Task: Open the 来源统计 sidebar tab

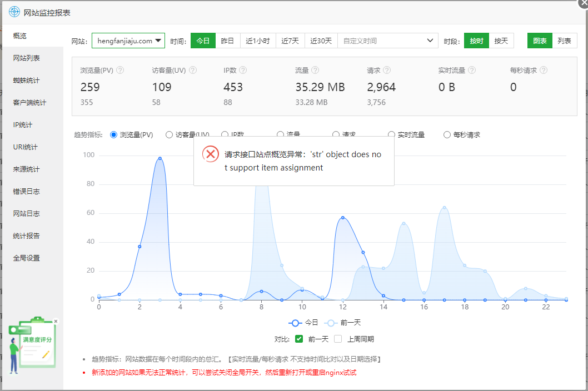Action: pyautogui.click(x=32, y=169)
